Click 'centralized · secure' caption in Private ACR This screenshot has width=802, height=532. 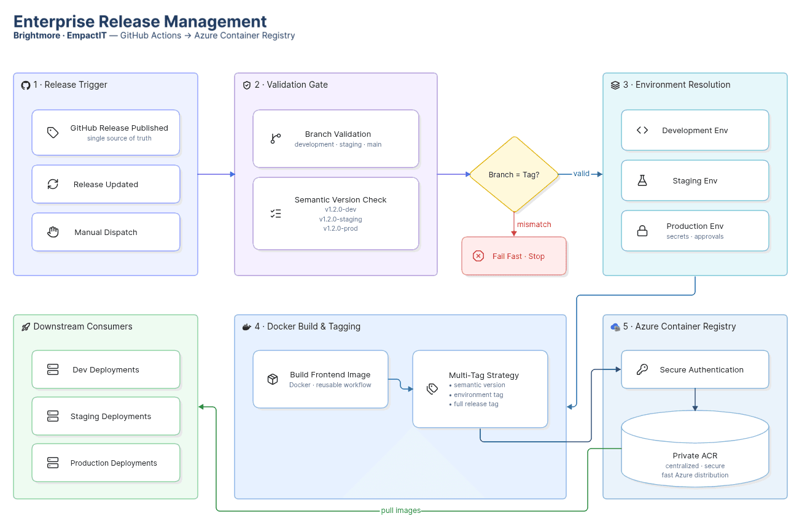coord(695,466)
